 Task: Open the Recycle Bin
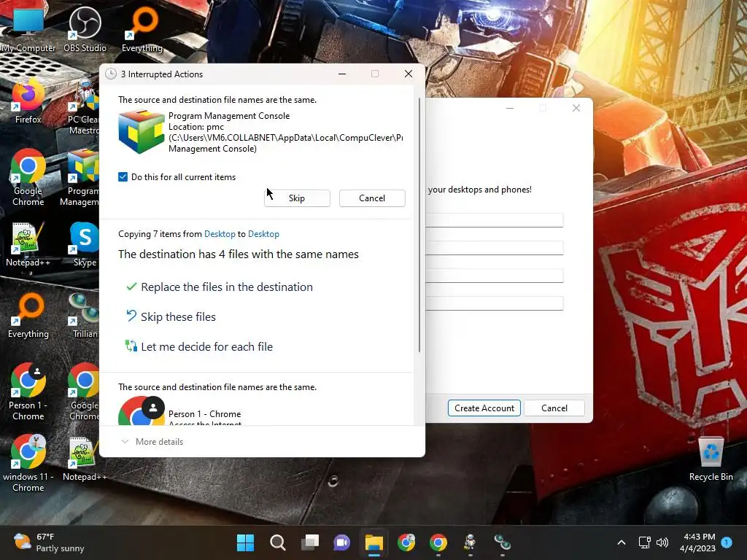pos(711,459)
